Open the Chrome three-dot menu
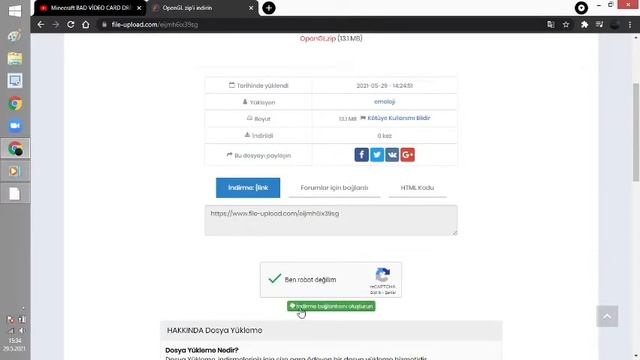This screenshot has width=640, height=360. 630,24
